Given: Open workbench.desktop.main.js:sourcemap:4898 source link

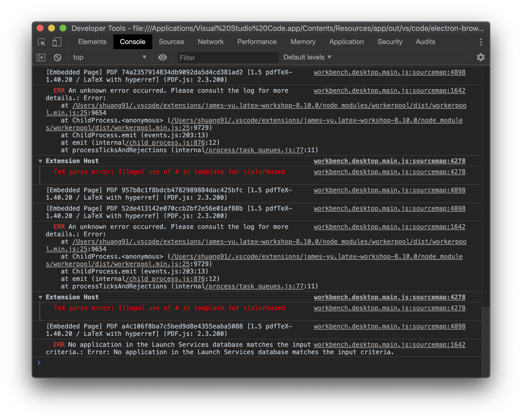Looking at the screenshot, I should pyautogui.click(x=389, y=72).
